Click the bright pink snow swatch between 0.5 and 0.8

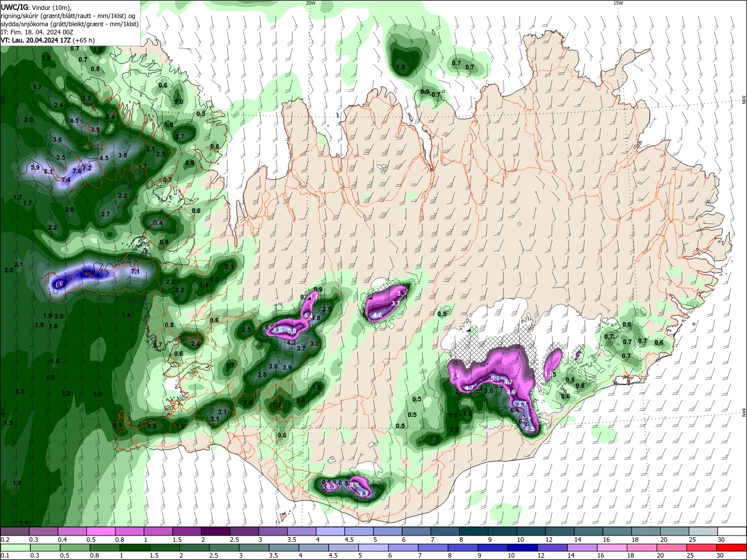pyautogui.click(x=101, y=531)
